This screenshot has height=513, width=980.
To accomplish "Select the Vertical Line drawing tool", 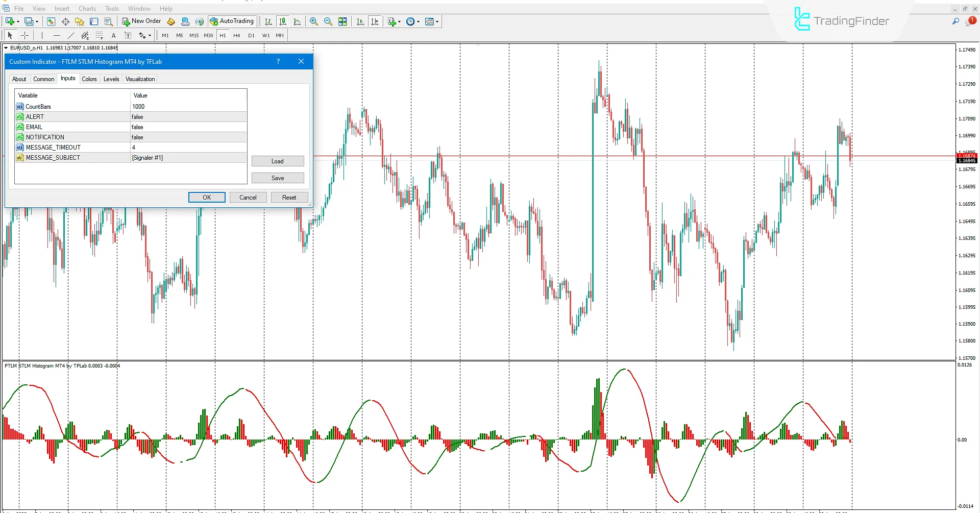I will pos(41,35).
